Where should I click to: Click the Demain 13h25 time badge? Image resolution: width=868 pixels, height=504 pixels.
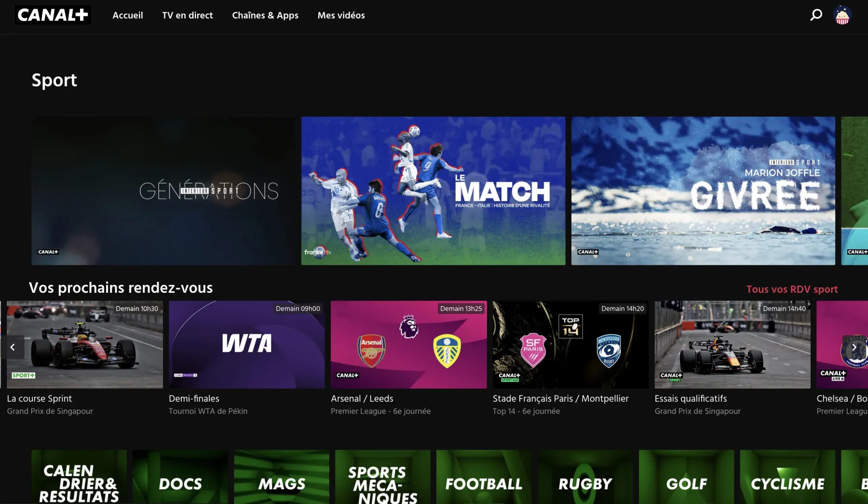(x=461, y=309)
